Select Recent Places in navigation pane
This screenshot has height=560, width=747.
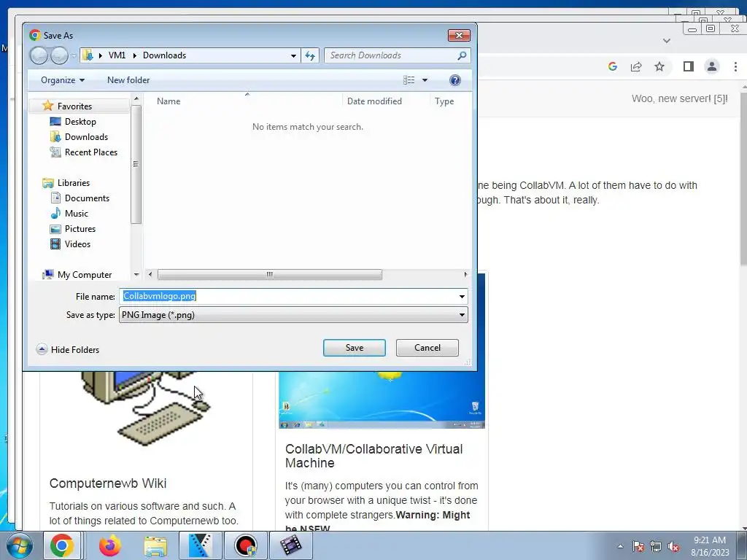pos(90,152)
